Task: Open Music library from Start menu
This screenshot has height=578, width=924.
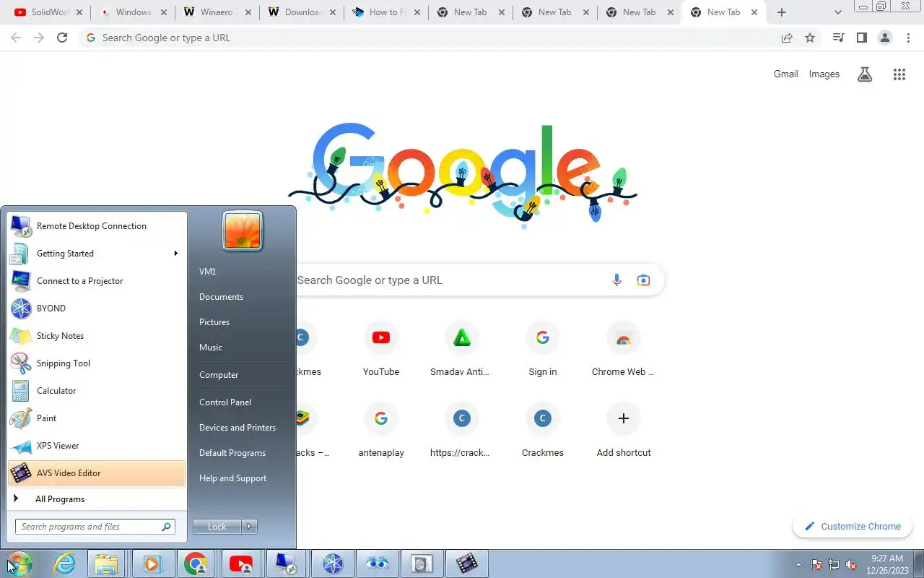Action: [211, 348]
